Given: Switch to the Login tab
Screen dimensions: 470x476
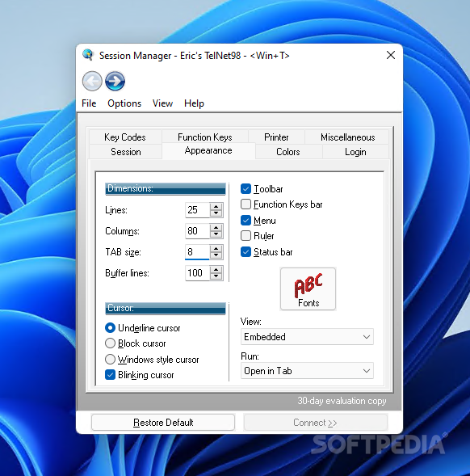Looking at the screenshot, I should (355, 152).
